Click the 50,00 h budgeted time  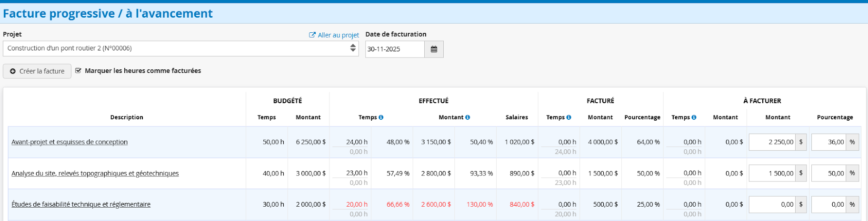pyautogui.click(x=273, y=142)
